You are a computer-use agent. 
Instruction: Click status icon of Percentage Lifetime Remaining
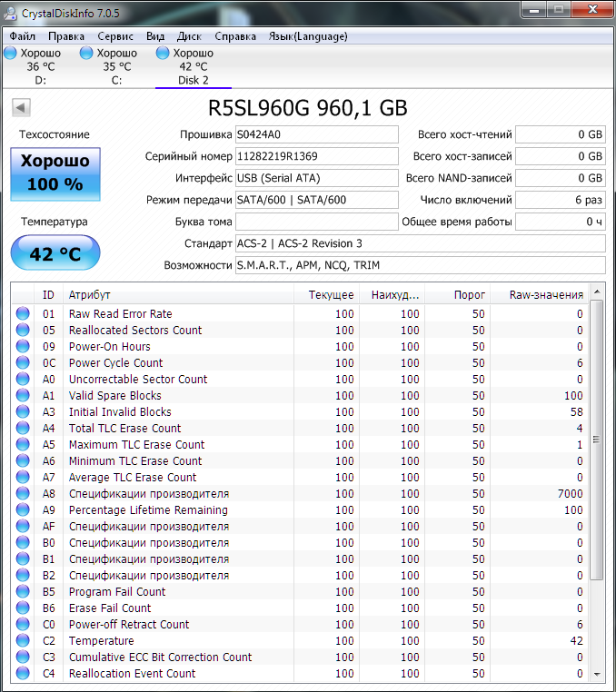tap(23, 509)
